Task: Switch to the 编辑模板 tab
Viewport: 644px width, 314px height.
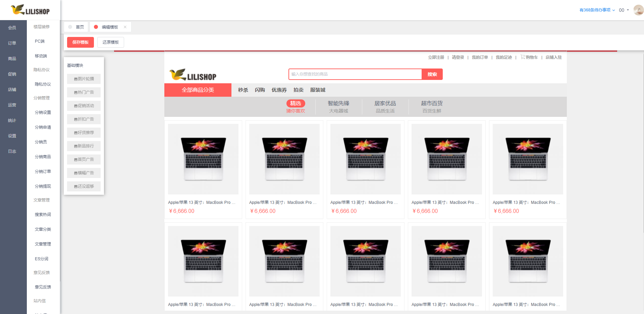Action: pos(110,27)
